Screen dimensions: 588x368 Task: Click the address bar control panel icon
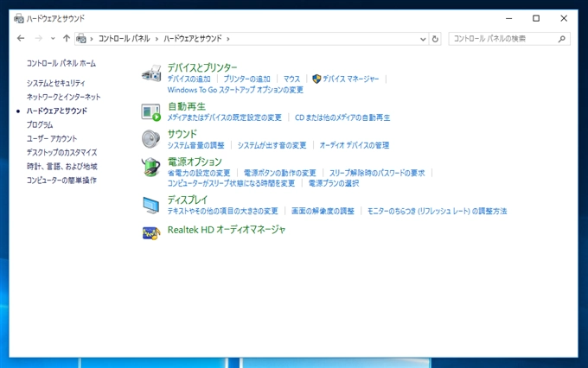pyautogui.click(x=81, y=38)
